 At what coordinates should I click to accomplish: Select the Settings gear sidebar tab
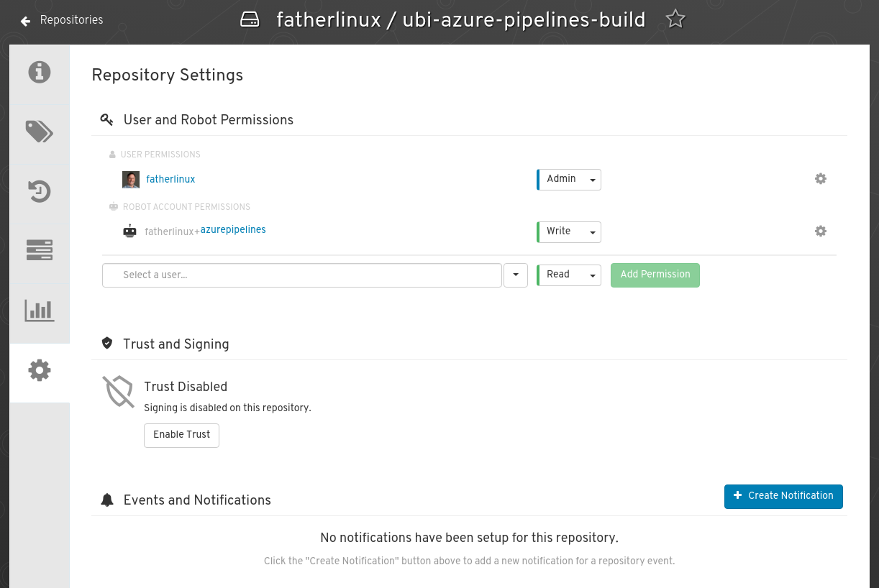tap(40, 371)
